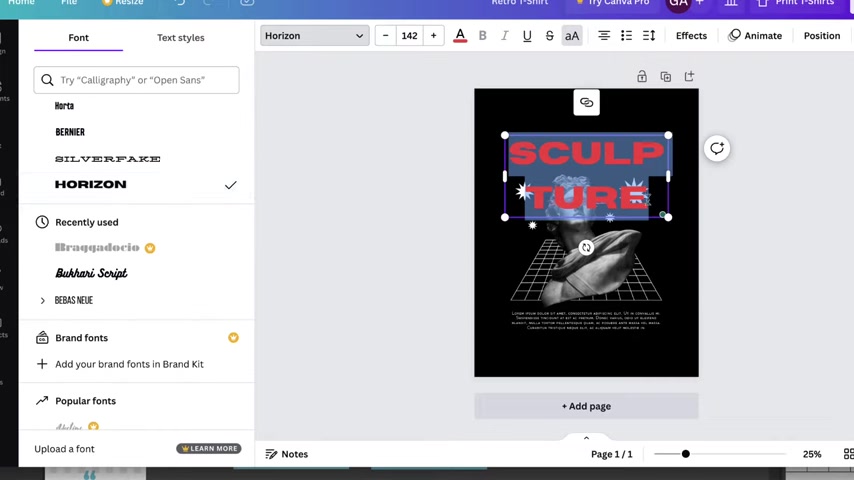The image size is (854, 480).
Task: Go to the Home menu
Action: coord(22,3)
